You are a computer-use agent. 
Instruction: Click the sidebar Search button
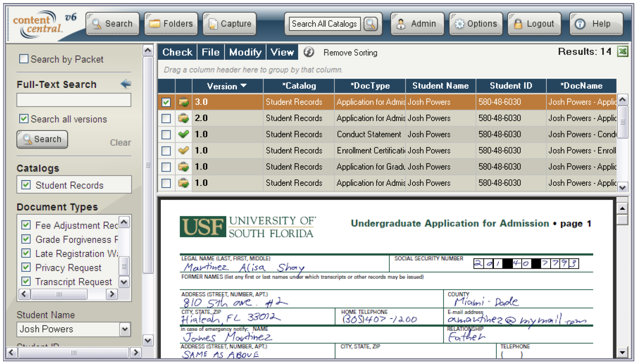coord(42,139)
